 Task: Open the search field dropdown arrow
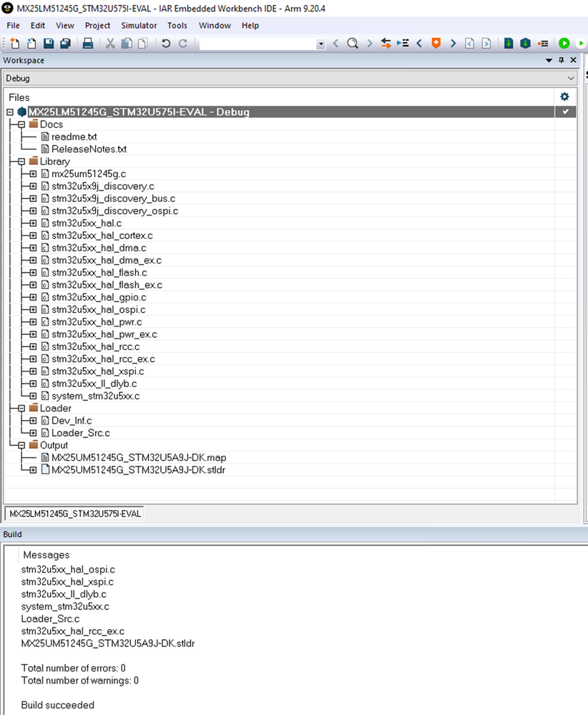pos(321,44)
